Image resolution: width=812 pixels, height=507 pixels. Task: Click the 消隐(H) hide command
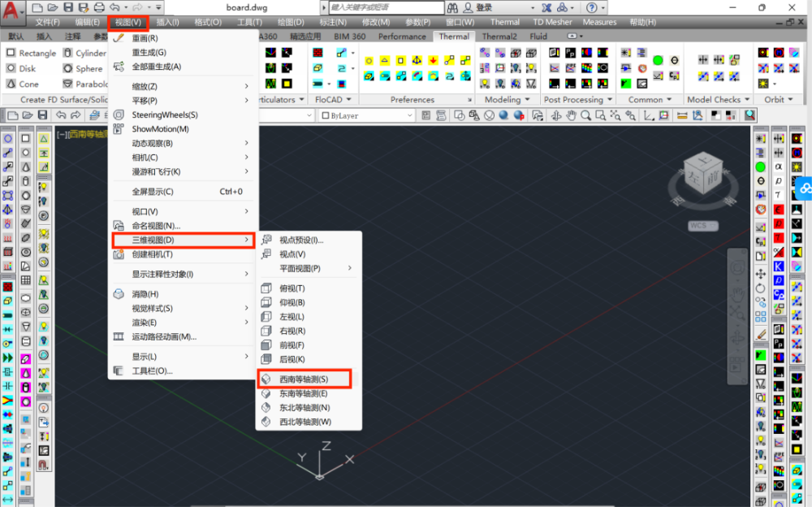click(183, 294)
